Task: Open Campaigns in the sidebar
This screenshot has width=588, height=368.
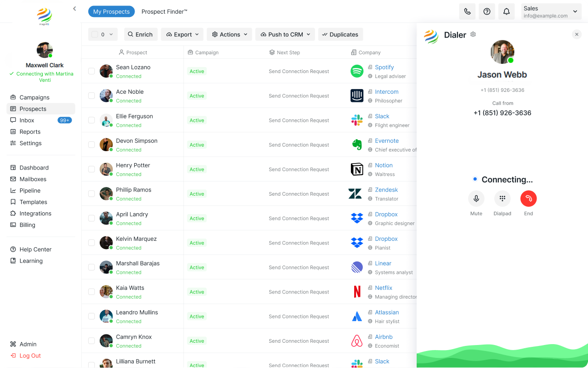Action: pyautogui.click(x=34, y=97)
